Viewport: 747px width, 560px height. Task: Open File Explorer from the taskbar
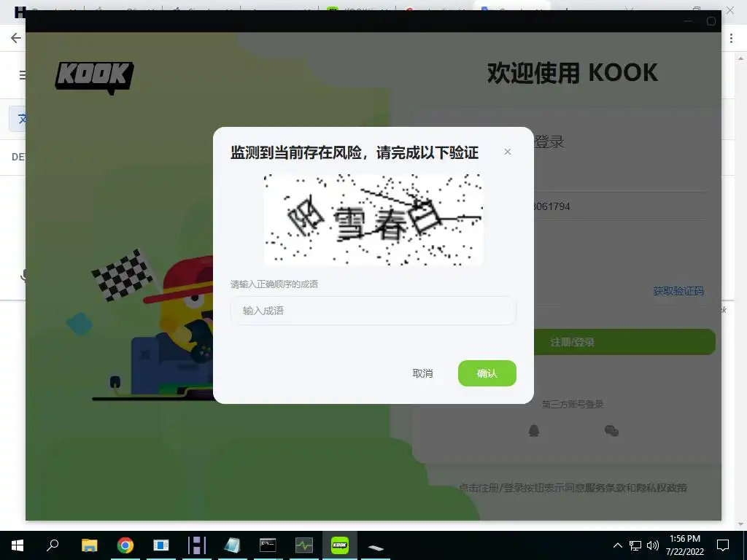pos(89,545)
